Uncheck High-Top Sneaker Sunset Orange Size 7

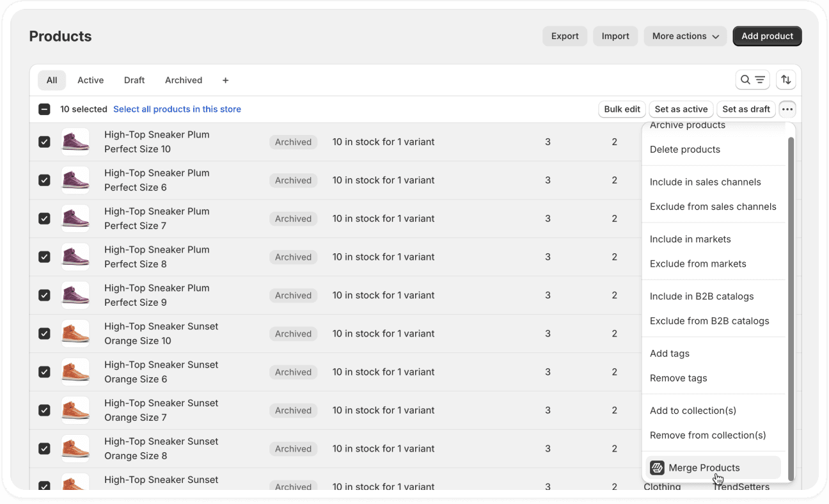coord(44,410)
